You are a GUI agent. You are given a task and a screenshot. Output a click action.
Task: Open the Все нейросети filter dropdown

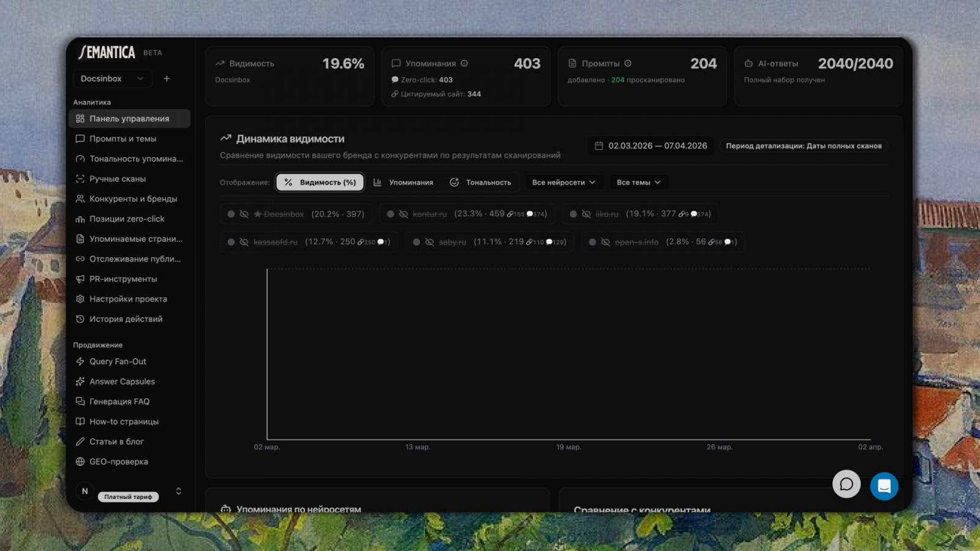coord(563,182)
